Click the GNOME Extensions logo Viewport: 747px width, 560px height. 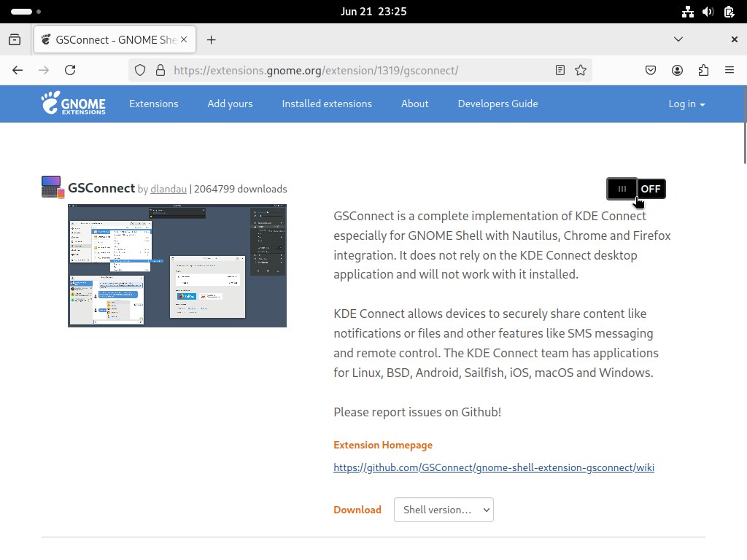coord(74,104)
